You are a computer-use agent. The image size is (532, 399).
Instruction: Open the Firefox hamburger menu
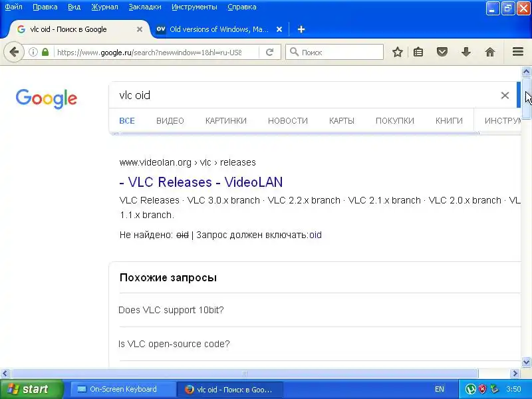coord(518,52)
